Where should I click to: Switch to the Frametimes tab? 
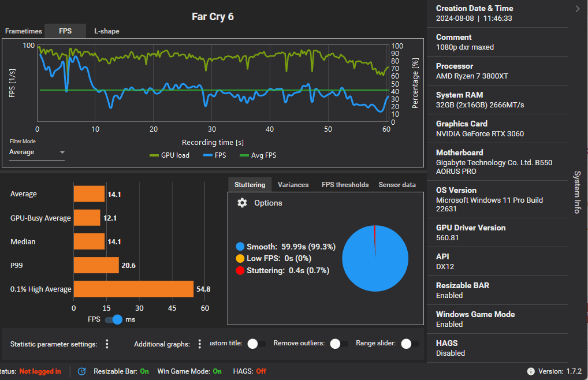pyautogui.click(x=23, y=31)
